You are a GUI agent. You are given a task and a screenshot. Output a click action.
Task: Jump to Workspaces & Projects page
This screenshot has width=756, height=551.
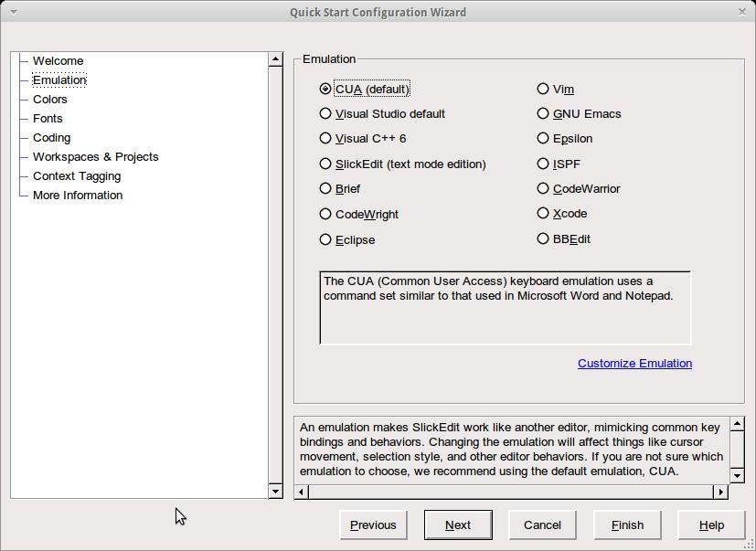point(95,156)
